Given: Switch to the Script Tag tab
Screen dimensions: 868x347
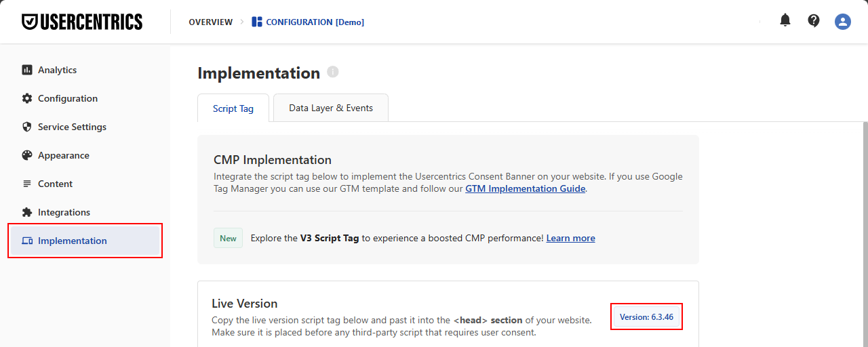Looking at the screenshot, I should [x=233, y=108].
